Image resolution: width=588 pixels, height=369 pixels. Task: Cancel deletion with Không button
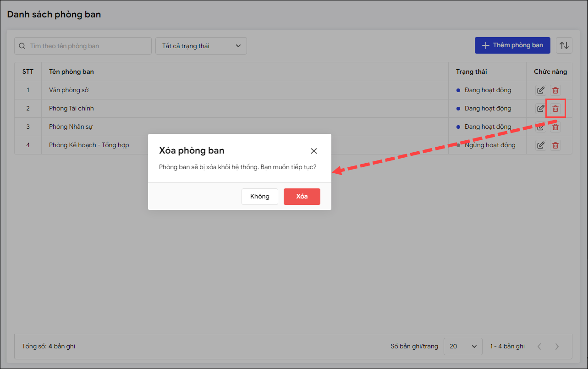[x=259, y=197]
